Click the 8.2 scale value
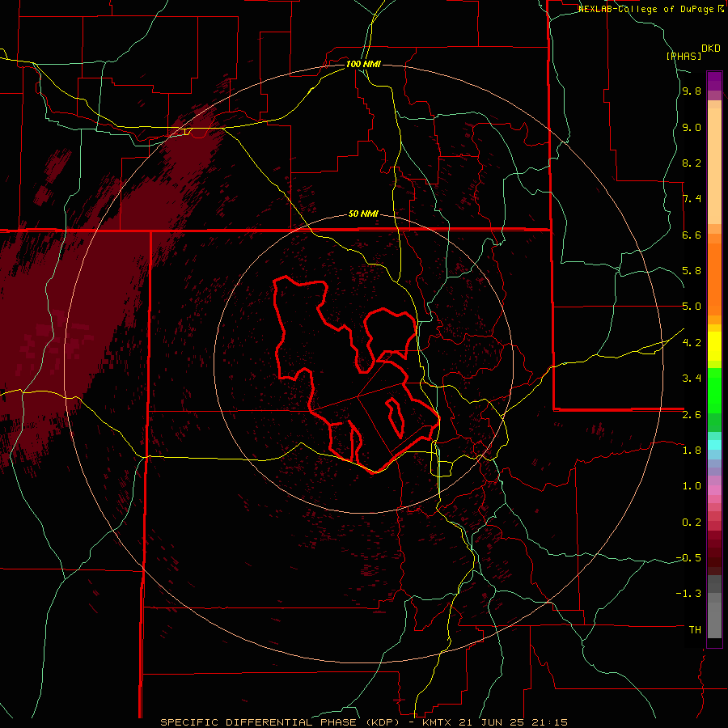728x728 pixels. point(692,163)
